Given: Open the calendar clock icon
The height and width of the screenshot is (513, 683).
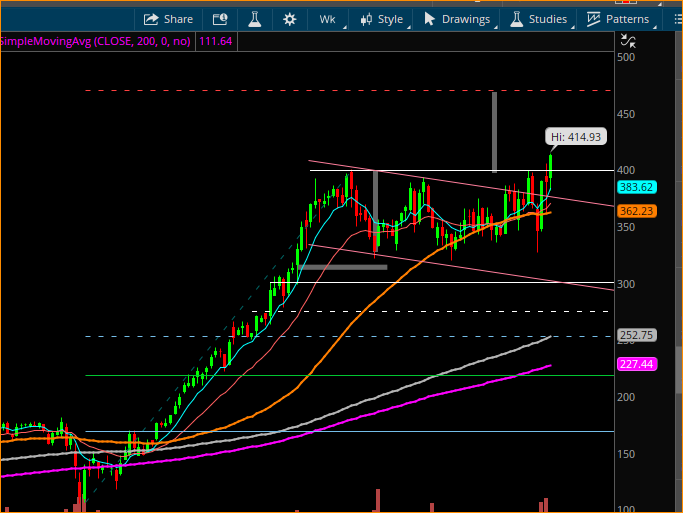Looking at the screenshot, I should pyautogui.click(x=220, y=19).
